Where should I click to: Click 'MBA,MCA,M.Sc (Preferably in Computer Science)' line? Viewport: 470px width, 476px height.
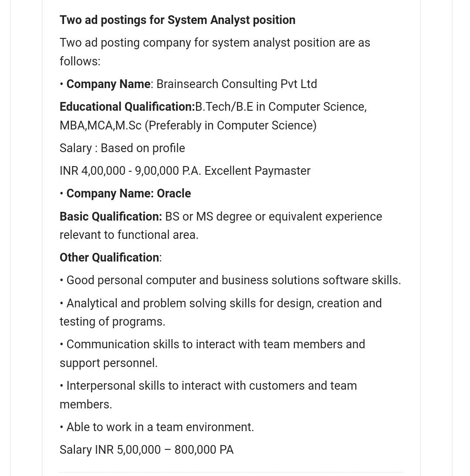[188, 126]
